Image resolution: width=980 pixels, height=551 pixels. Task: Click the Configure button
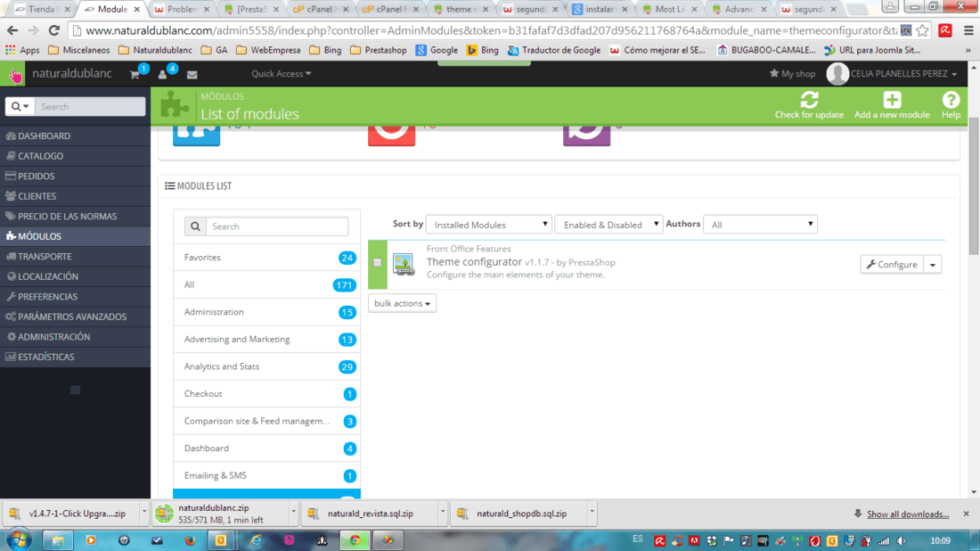(892, 265)
